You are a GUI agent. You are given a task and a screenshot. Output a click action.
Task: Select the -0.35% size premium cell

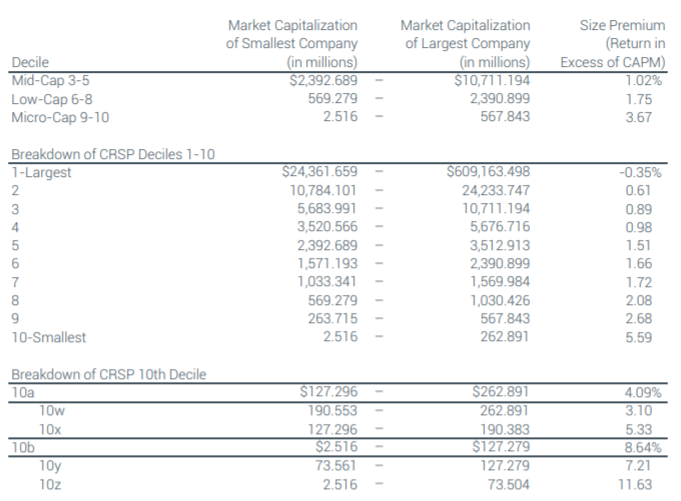click(642, 173)
